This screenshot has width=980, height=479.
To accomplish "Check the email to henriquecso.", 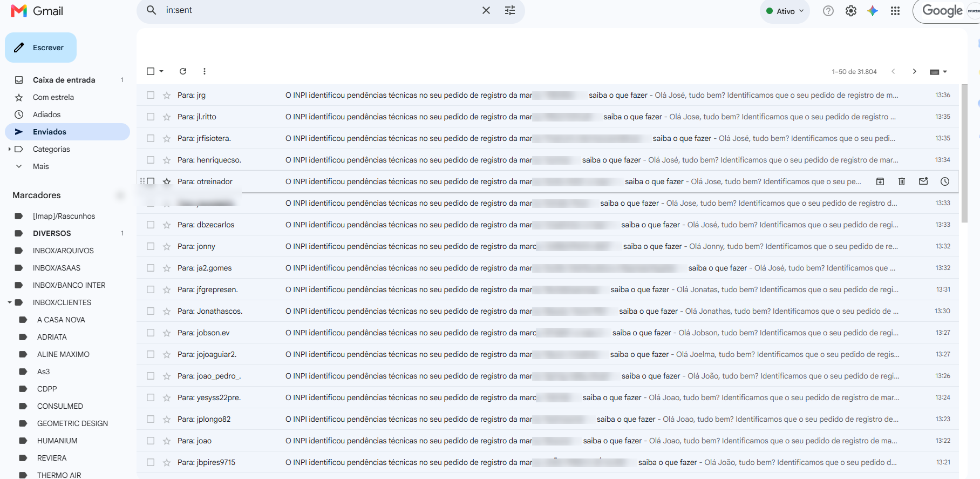I will [151, 160].
